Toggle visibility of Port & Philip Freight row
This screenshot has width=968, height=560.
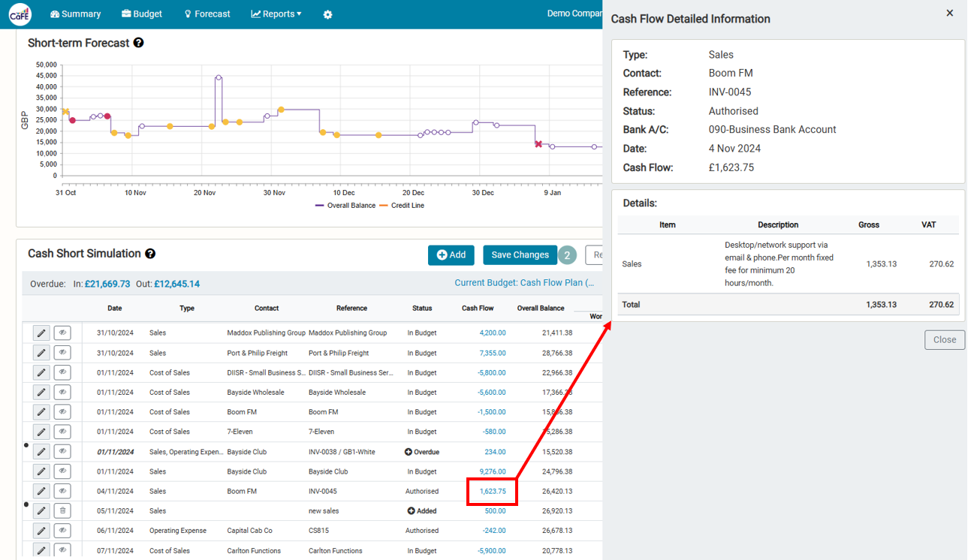point(62,353)
